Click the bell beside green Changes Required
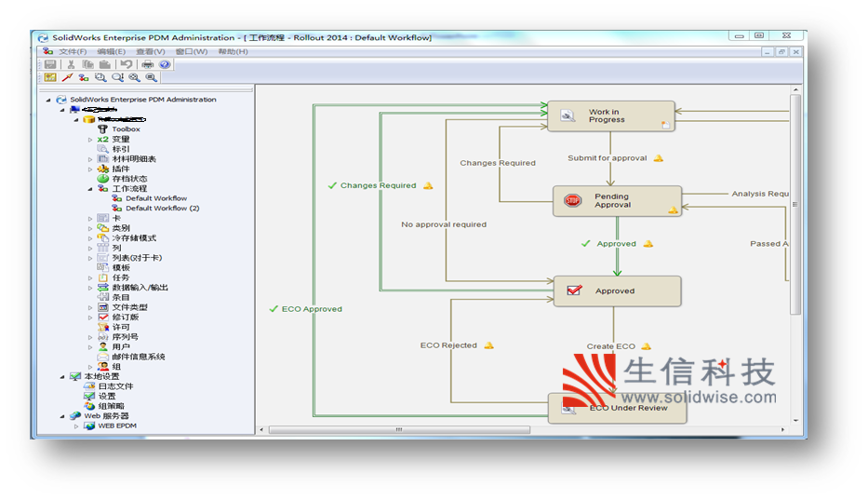This screenshot has height=500, width=868. 428,185
